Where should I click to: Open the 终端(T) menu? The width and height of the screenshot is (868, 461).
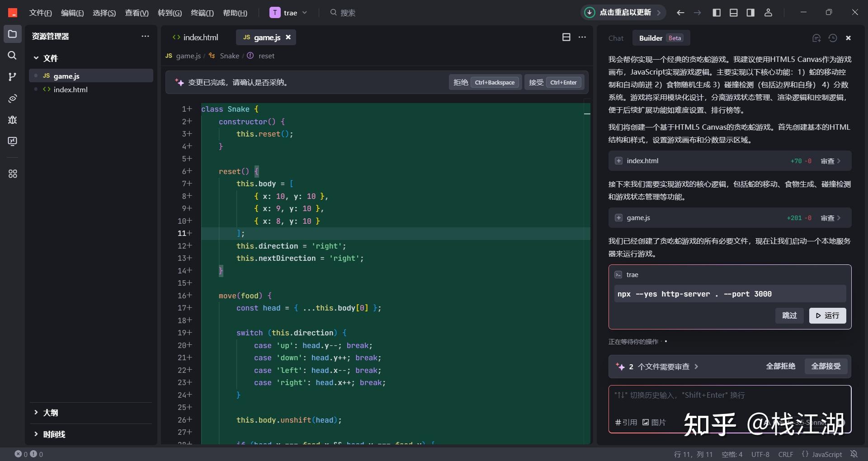coord(202,13)
